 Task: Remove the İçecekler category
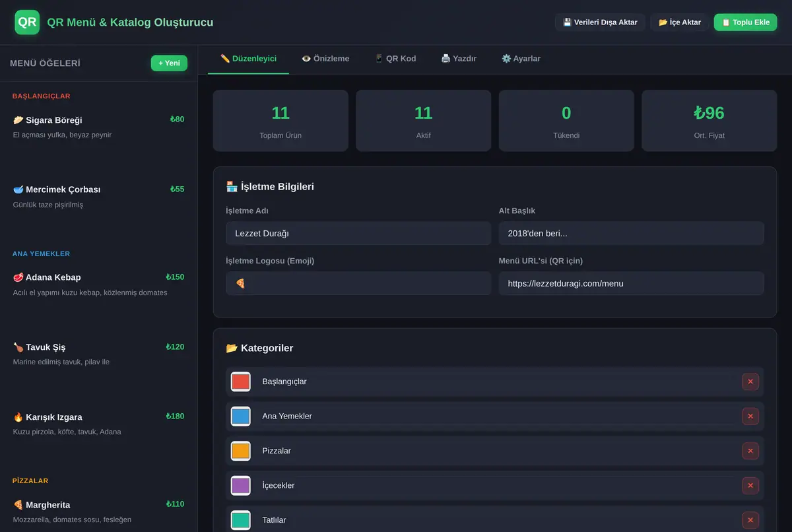click(x=750, y=486)
